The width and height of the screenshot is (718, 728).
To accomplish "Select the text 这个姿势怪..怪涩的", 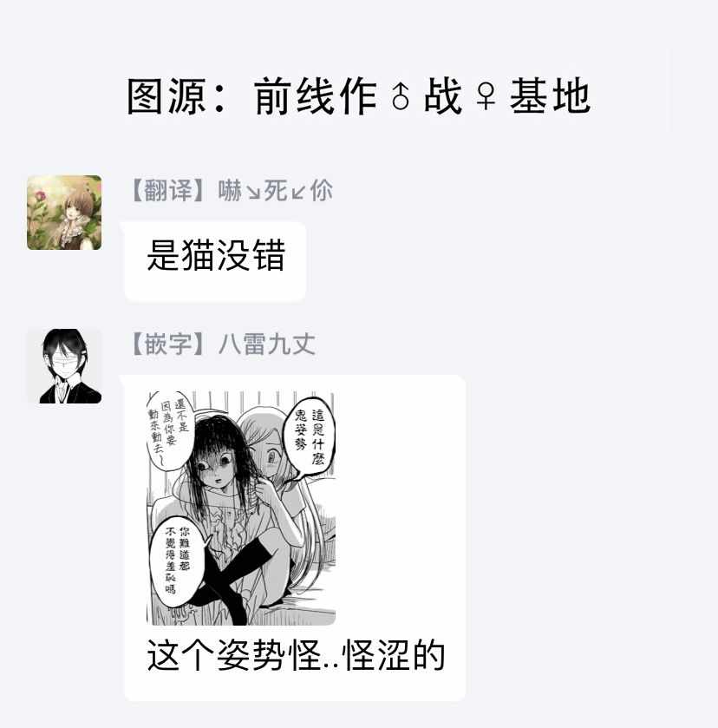I will click(x=296, y=655).
